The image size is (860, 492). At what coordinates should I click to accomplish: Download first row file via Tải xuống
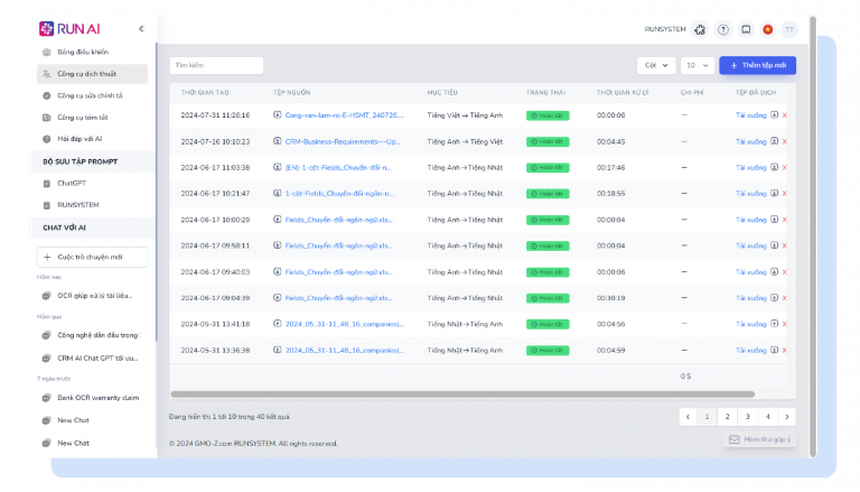point(750,115)
